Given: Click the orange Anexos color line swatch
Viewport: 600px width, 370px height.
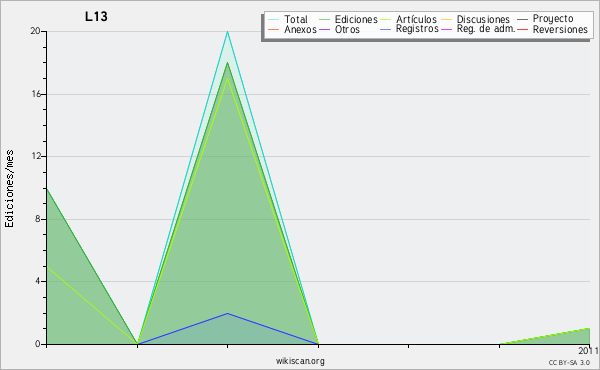Looking at the screenshot, I should [273, 29].
